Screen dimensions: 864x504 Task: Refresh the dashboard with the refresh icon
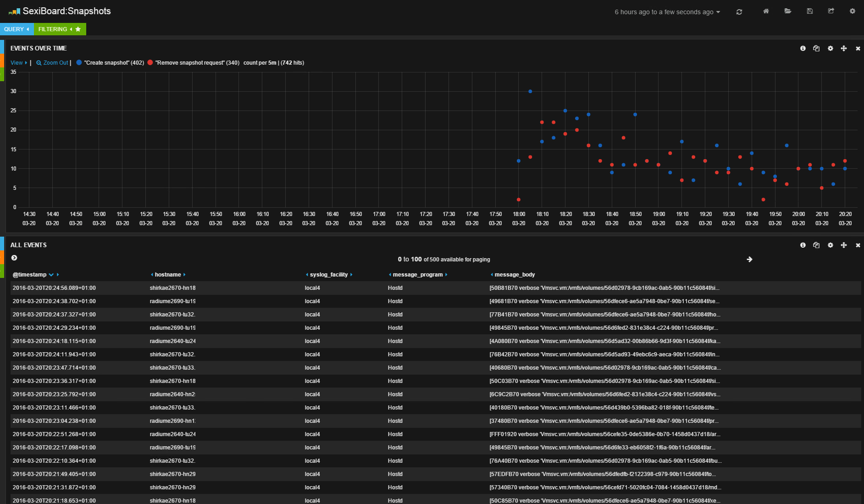739,12
